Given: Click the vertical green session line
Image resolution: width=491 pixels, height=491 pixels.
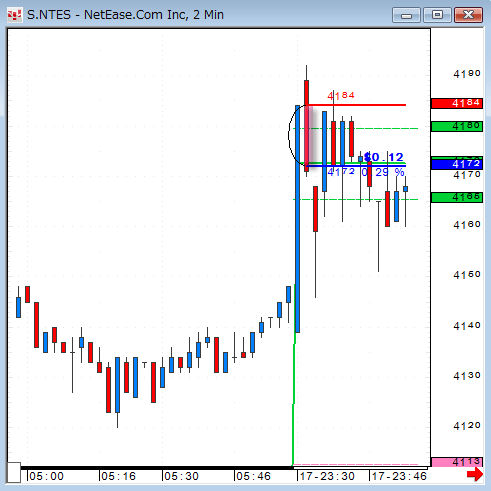Looking at the screenshot, I should (294, 400).
